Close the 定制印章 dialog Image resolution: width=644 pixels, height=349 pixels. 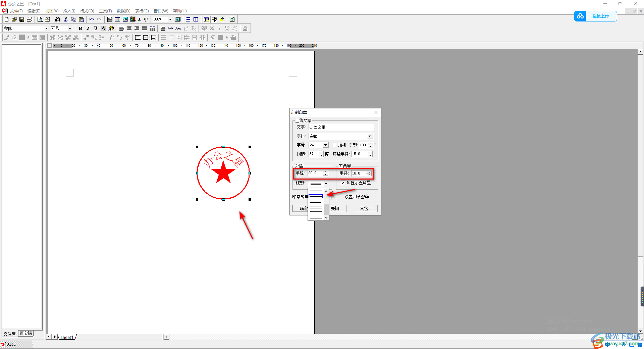point(376,112)
